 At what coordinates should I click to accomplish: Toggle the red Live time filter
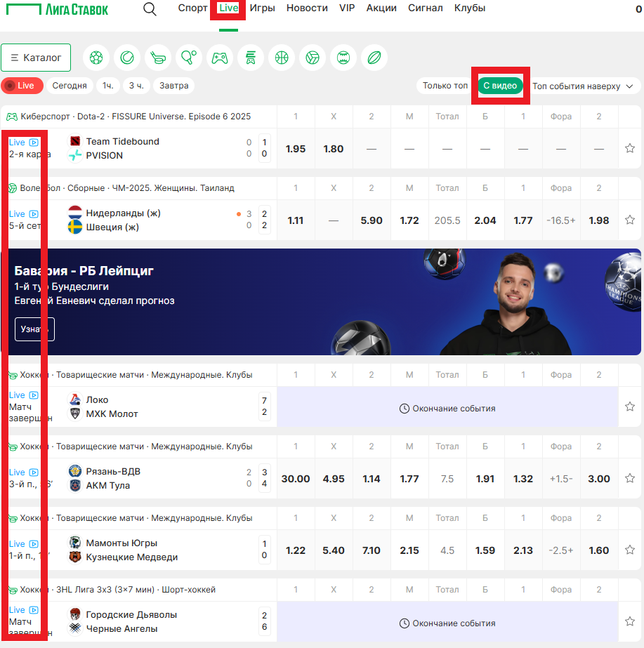click(x=22, y=86)
